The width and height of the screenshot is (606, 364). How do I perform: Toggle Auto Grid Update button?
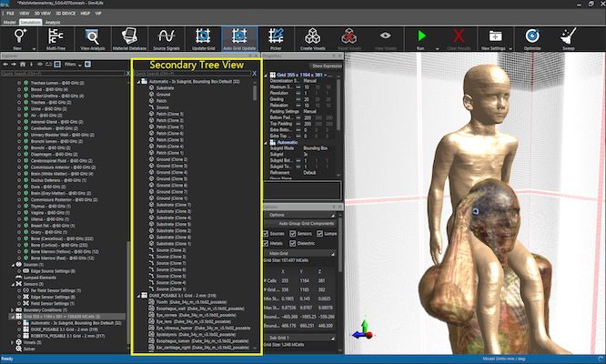[x=239, y=38]
